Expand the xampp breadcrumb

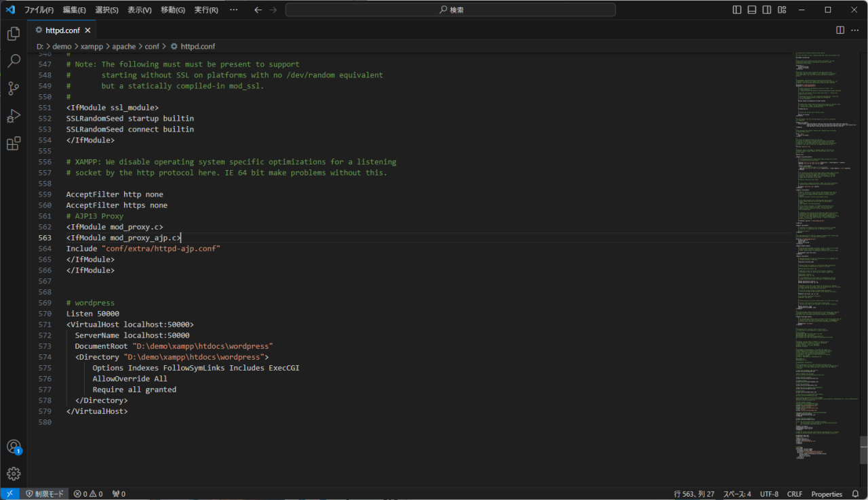click(92, 47)
